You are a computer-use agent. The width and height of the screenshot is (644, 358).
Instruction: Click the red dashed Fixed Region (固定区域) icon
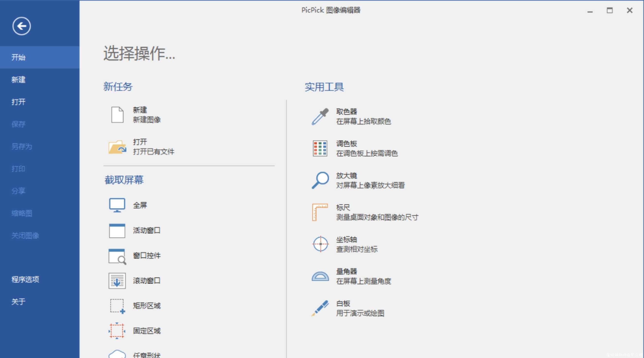(x=117, y=331)
